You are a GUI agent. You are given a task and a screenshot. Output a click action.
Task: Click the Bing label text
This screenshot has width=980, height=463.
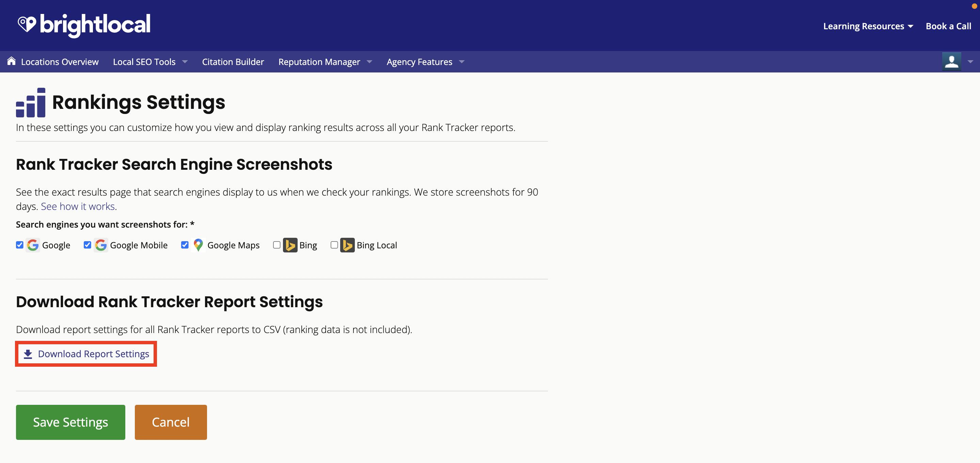(x=308, y=246)
